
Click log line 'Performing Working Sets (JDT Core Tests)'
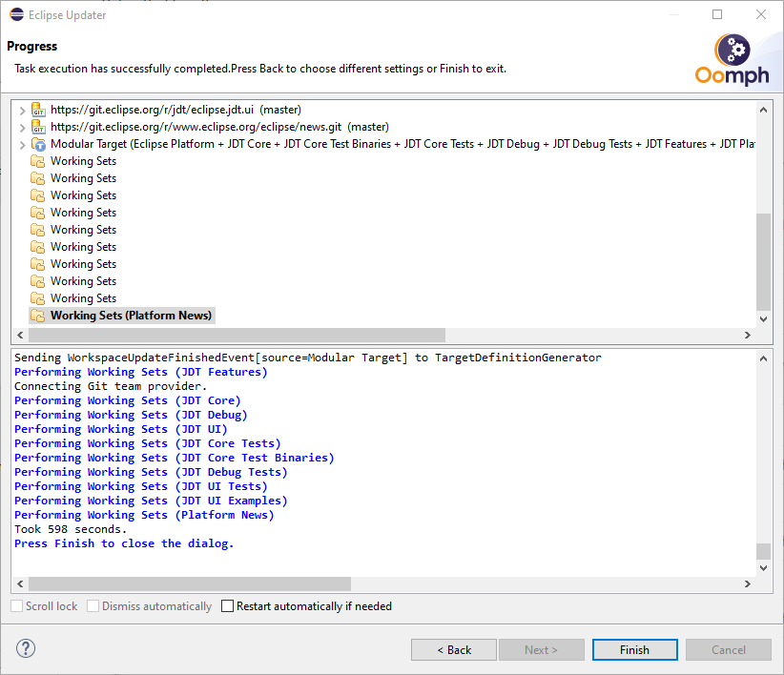coord(148,443)
